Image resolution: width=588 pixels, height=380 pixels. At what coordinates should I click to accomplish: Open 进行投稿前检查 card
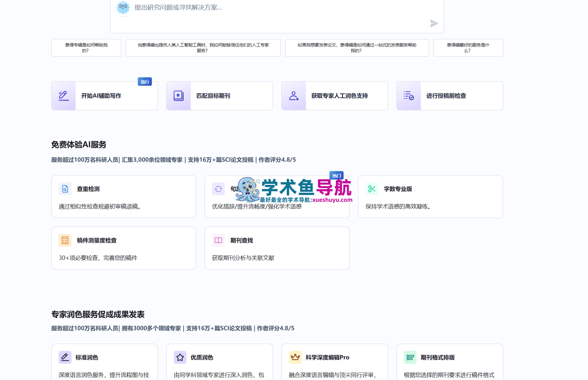click(450, 96)
